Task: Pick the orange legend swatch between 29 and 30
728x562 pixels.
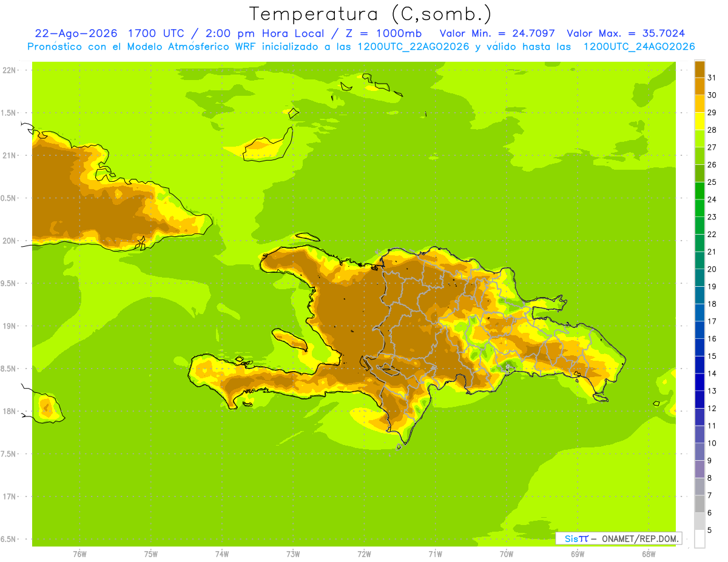Action: 699,104
